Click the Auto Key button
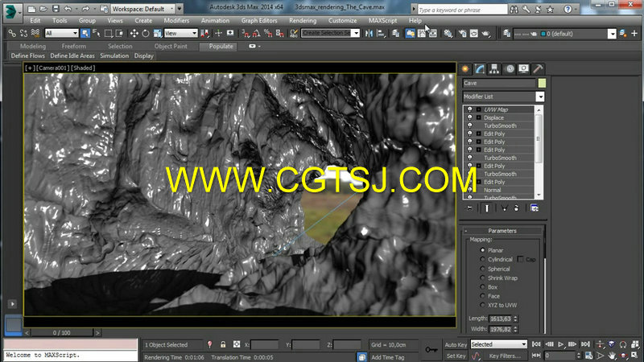Screen dimensions: 644x362 click(456, 345)
